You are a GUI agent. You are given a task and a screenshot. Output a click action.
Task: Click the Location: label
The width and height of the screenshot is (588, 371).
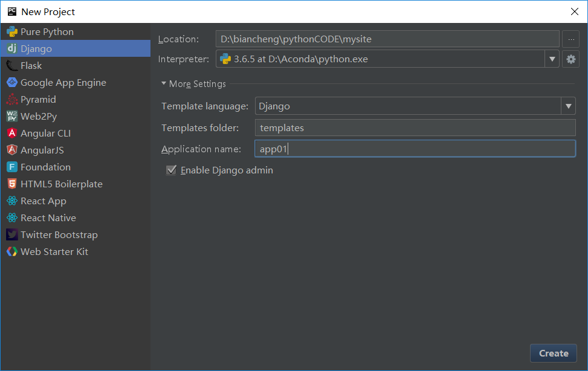point(178,39)
